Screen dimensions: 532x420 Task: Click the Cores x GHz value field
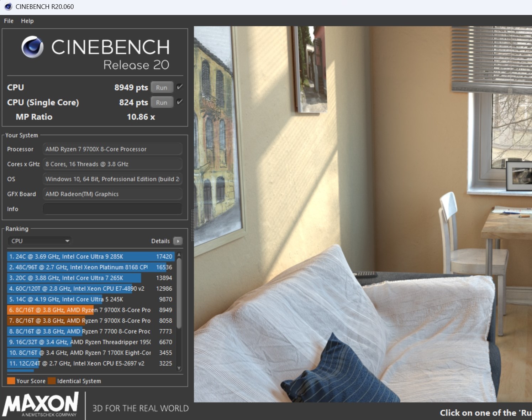coord(112,164)
